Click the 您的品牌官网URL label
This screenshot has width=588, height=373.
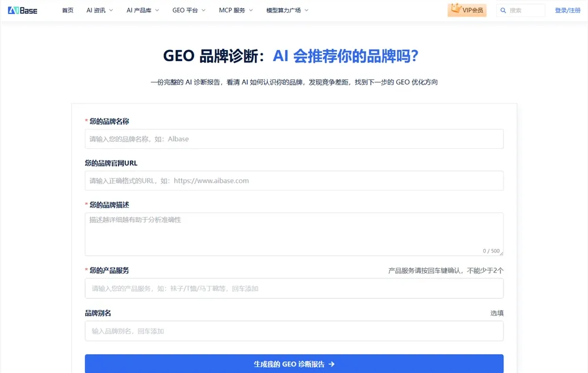[x=111, y=163]
